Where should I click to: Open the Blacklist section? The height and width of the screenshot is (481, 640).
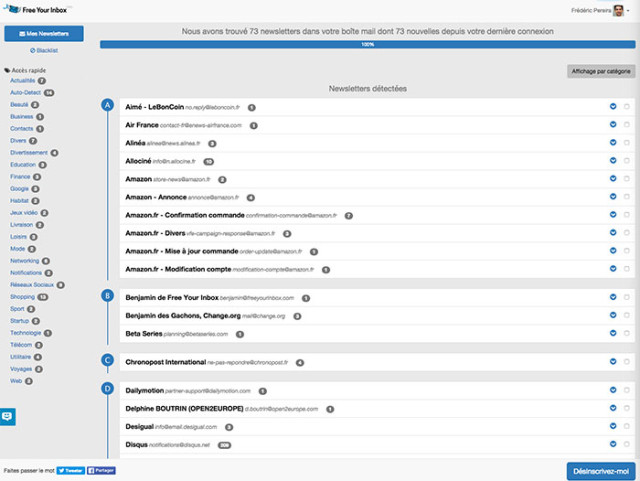point(44,51)
